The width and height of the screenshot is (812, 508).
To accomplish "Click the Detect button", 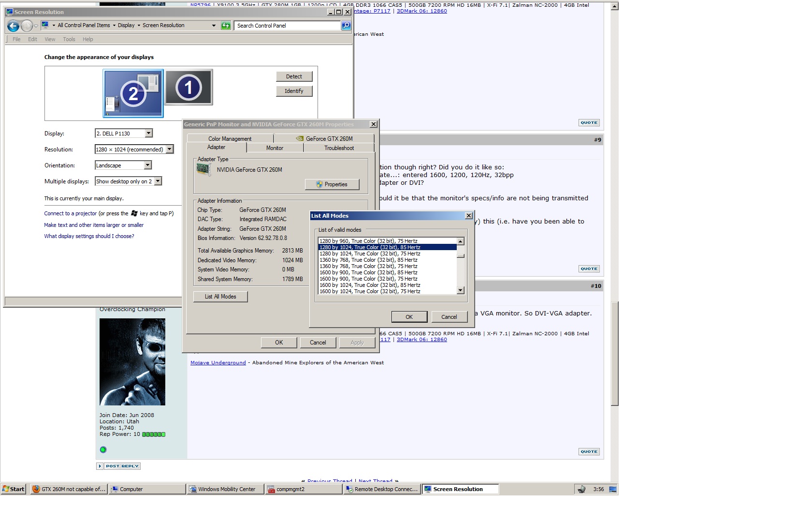I will click(x=294, y=76).
